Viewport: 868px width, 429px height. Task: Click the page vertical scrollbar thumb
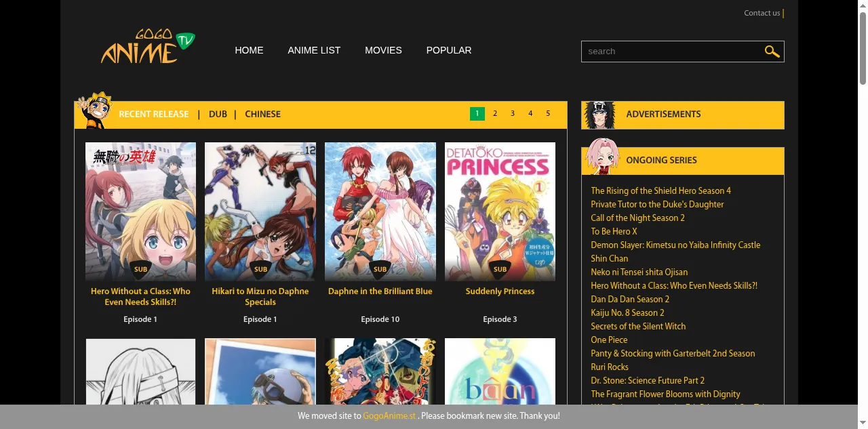point(863,47)
